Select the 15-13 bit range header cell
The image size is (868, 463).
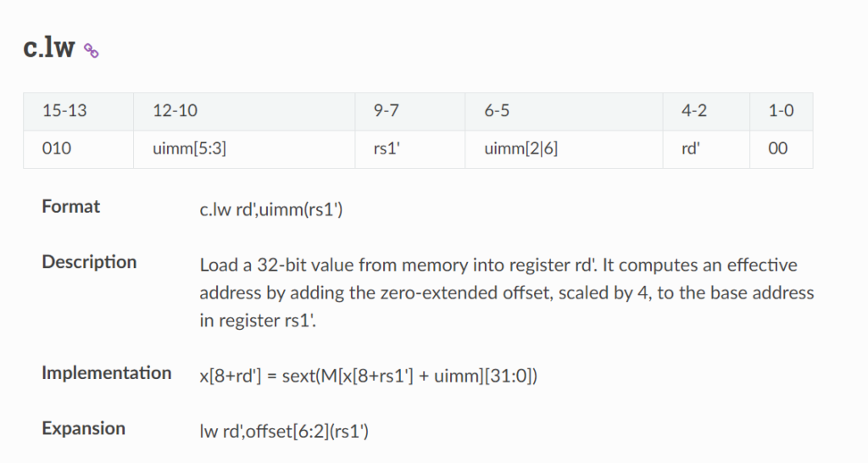[x=78, y=112]
